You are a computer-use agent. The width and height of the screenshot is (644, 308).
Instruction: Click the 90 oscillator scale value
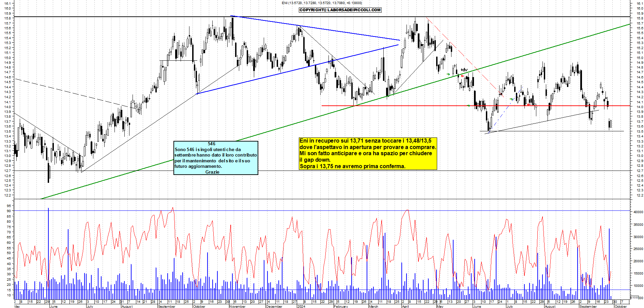(x=9, y=211)
